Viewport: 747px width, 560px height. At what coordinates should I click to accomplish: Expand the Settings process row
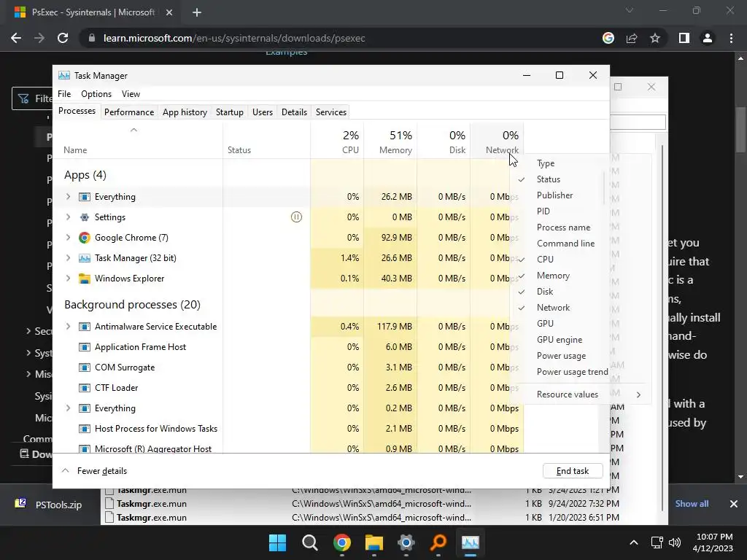pyautogui.click(x=68, y=217)
